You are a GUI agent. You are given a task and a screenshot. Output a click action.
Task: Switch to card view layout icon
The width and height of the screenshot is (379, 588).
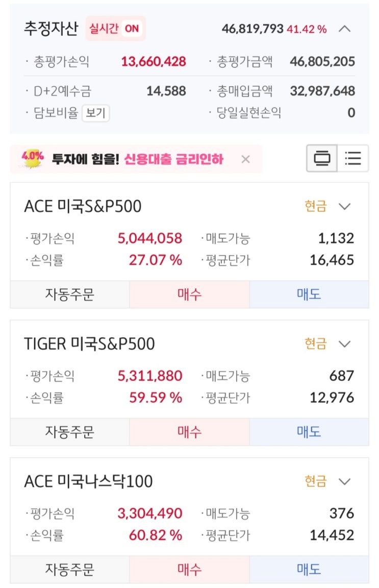(322, 159)
